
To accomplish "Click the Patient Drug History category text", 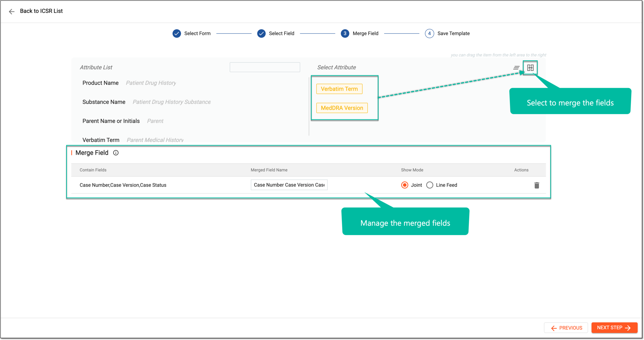I will pyautogui.click(x=151, y=83).
